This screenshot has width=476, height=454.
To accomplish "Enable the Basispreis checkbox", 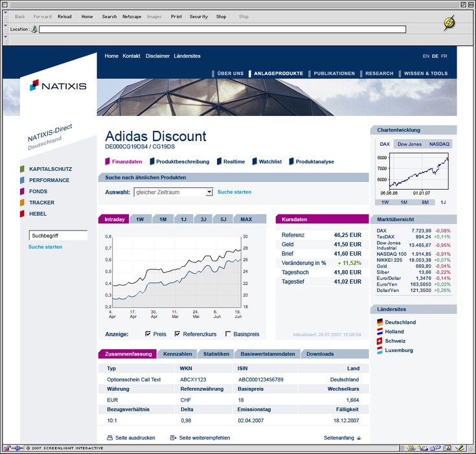I will (228, 334).
